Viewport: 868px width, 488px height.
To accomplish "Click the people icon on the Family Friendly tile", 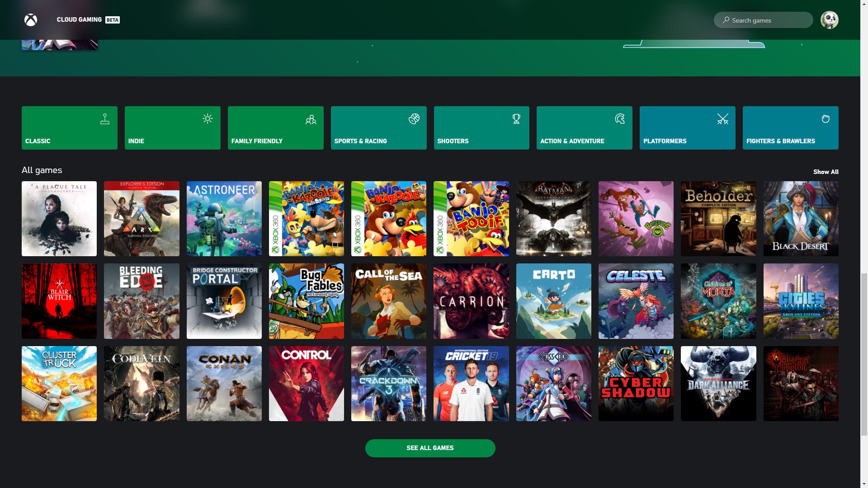I will tap(311, 119).
